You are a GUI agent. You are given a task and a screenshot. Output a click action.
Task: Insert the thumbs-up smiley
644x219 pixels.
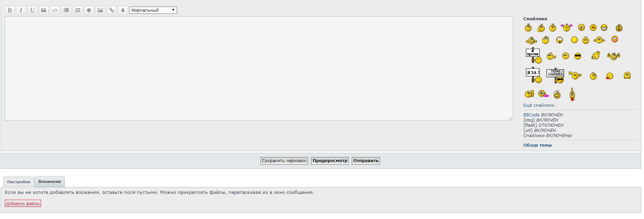tap(529, 94)
